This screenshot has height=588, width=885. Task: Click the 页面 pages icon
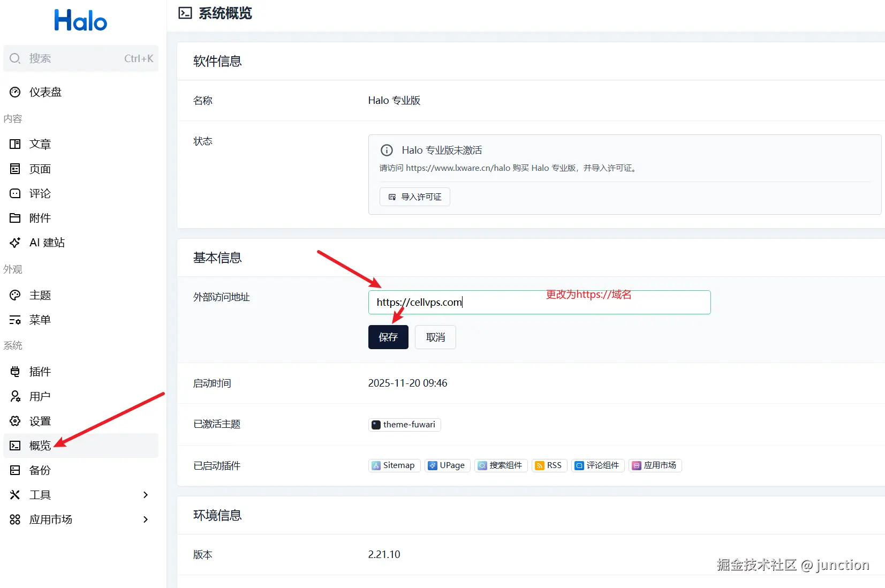tap(15, 169)
